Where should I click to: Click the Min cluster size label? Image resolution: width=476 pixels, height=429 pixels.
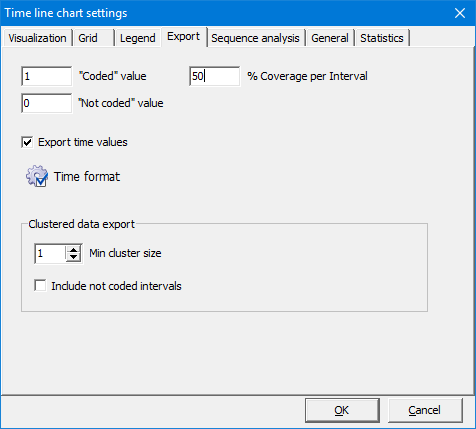125,253
